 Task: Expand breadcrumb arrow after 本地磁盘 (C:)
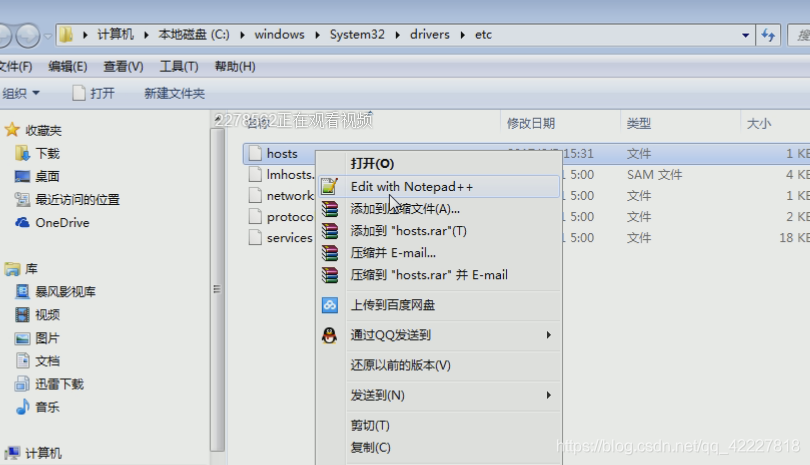[x=242, y=35]
